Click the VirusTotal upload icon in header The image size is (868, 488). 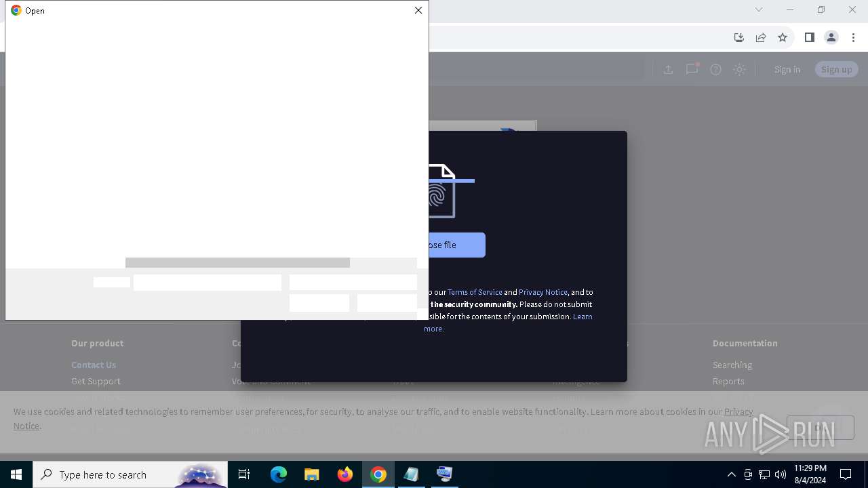click(668, 69)
